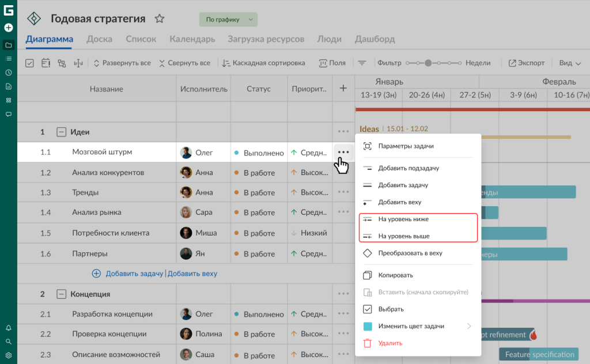The width and height of the screenshot is (590, 364).
Task: Click the settings gear in the sidebar
Action: pyautogui.click(x=9, y=355)
